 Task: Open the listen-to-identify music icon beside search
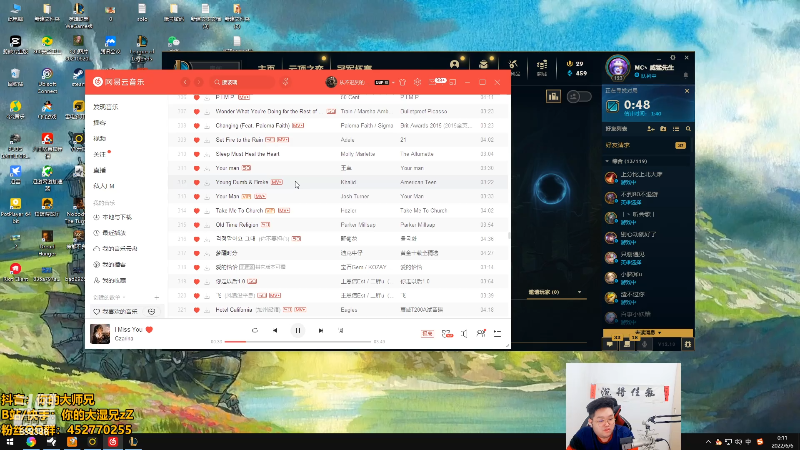tap(286, 82)
